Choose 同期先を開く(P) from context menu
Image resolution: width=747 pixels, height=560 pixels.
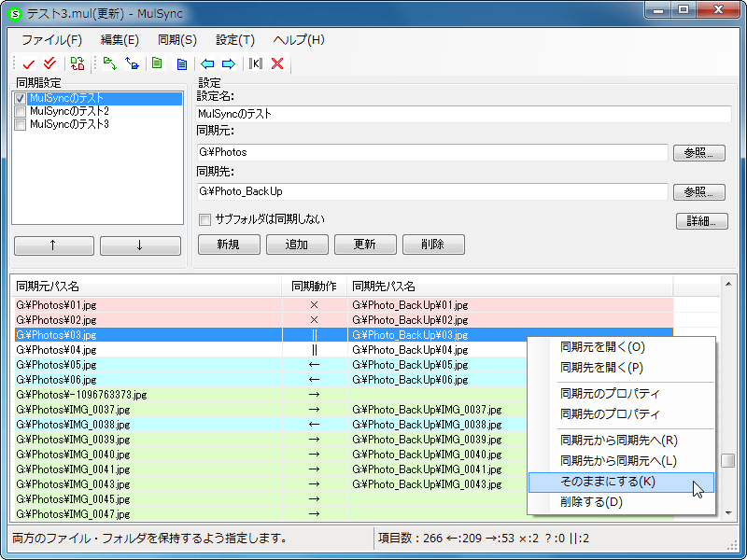(621, 368)
